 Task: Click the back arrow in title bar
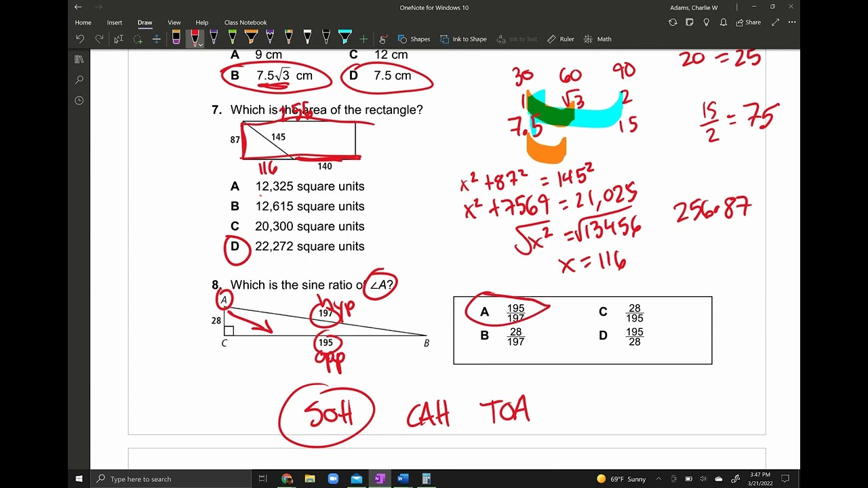coord(78,7)
